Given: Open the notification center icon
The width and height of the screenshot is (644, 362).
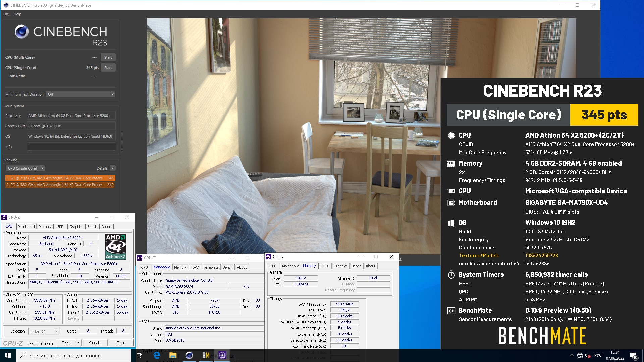Looking at the screenshot, I should click(x=634, y=355).
